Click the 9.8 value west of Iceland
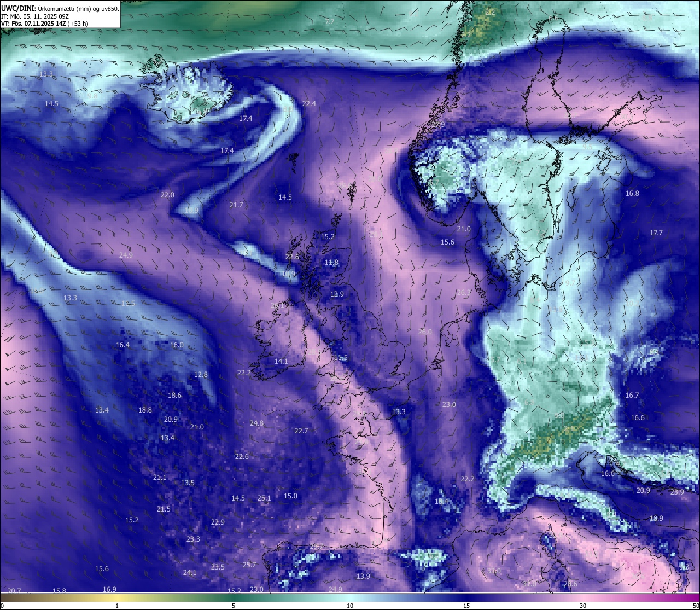This screenshot has height=610, width=700. tap(92, 96)
